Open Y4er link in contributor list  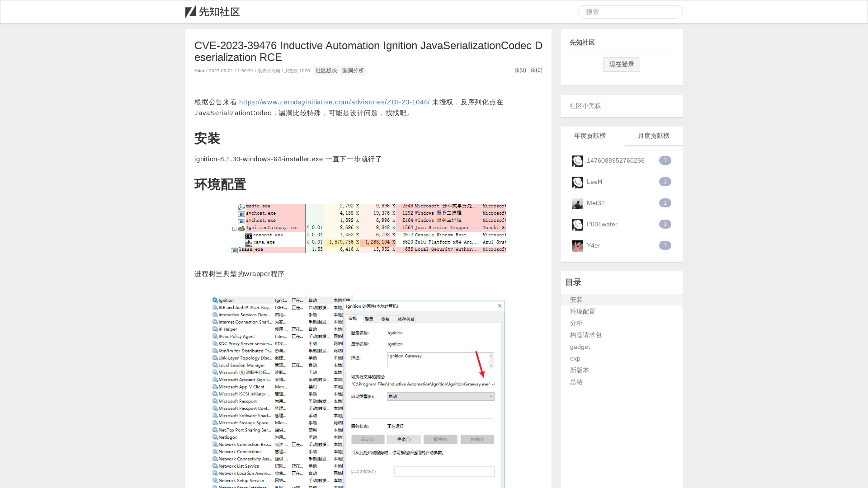[593, 245]
